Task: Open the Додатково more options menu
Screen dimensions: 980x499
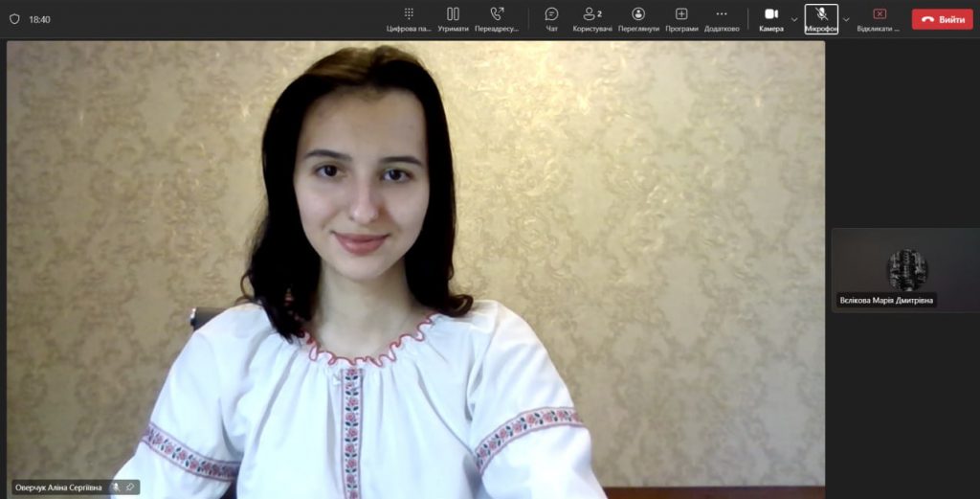Action: (x=722, y=18)
